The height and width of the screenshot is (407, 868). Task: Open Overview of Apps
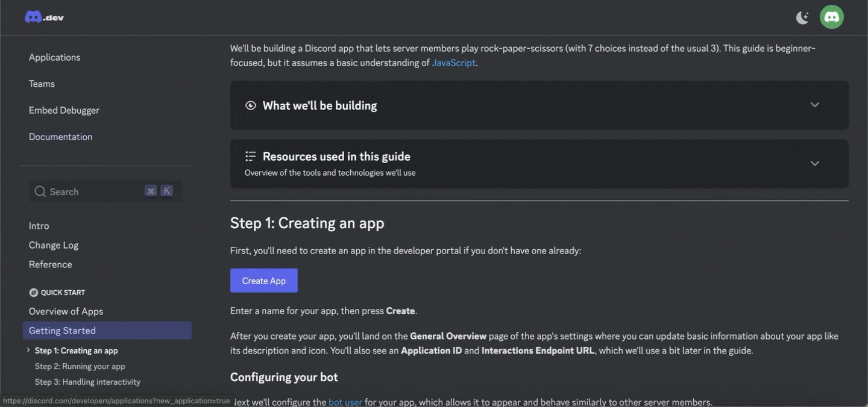pos(66,311)
